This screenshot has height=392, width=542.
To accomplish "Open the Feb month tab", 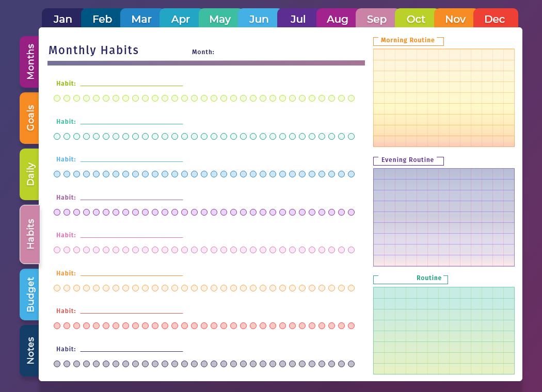I will [102, 19].
